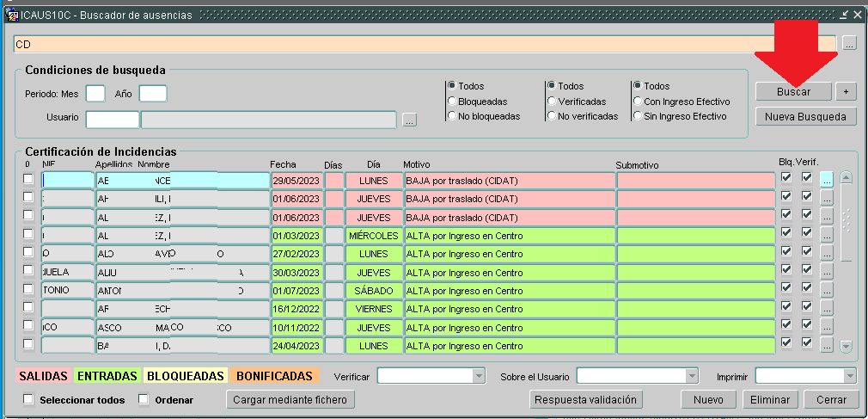Click the Nueva Busqueda button
The height and width of the screenshot is (419, 868).
pyautogui.click(x=805, y=116)
